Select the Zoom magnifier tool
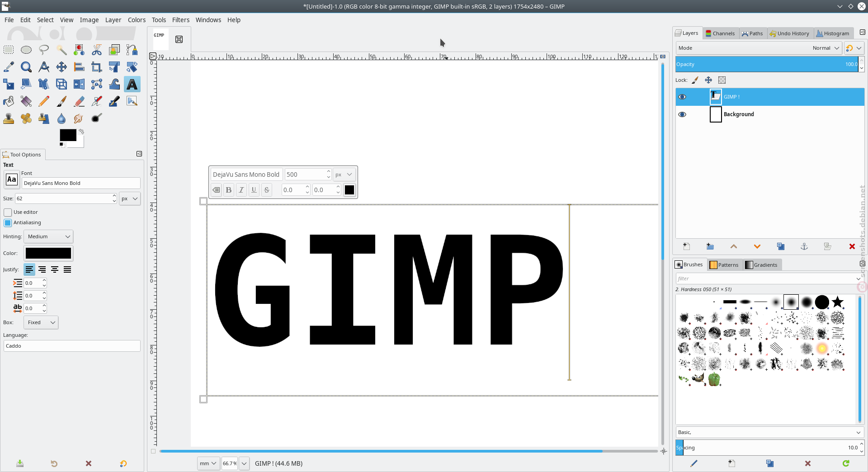This screenshot has height=472, width=868. (x=26, y=67)
